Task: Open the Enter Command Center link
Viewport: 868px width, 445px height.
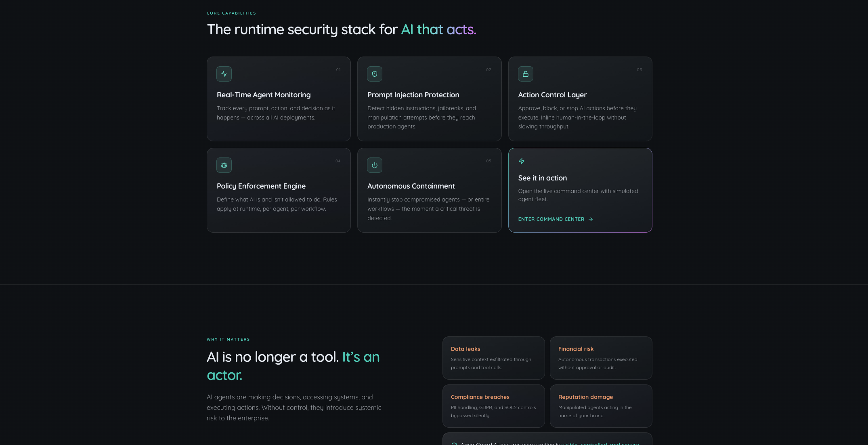Action: click(x=556, y=219)
